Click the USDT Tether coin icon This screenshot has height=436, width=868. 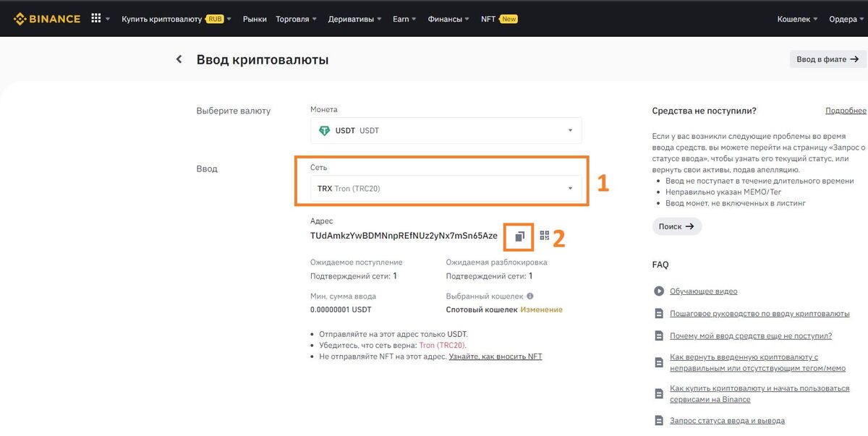click(x=325, y=131)
